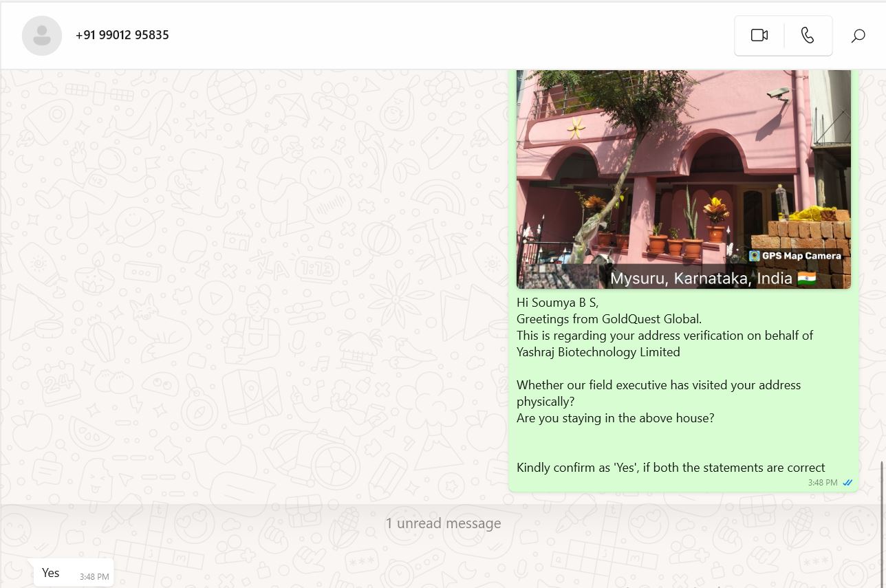Start a voice call using the phone icon
Viewport: 886px width, 588px height.
click(808, 36)
